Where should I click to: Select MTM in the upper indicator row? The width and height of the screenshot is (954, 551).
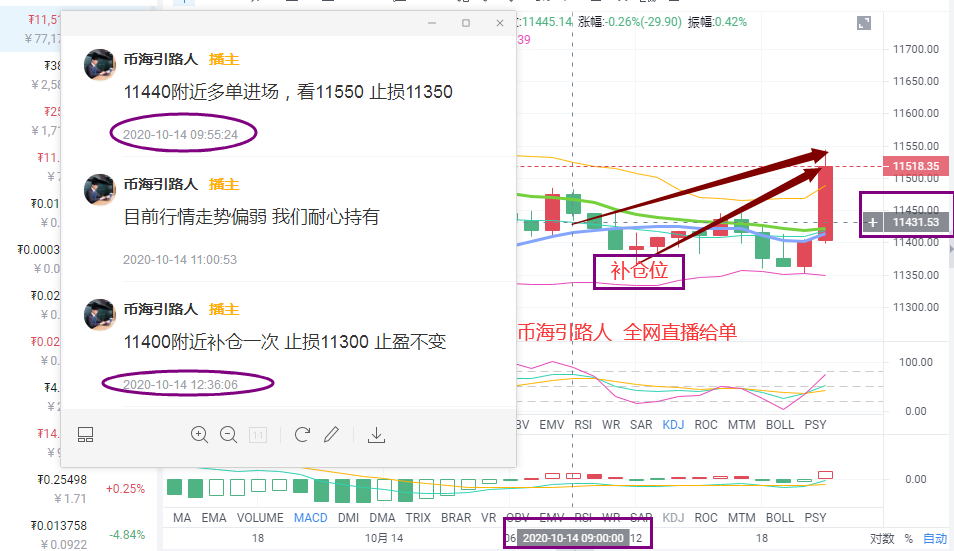click(x=742, y=425)
